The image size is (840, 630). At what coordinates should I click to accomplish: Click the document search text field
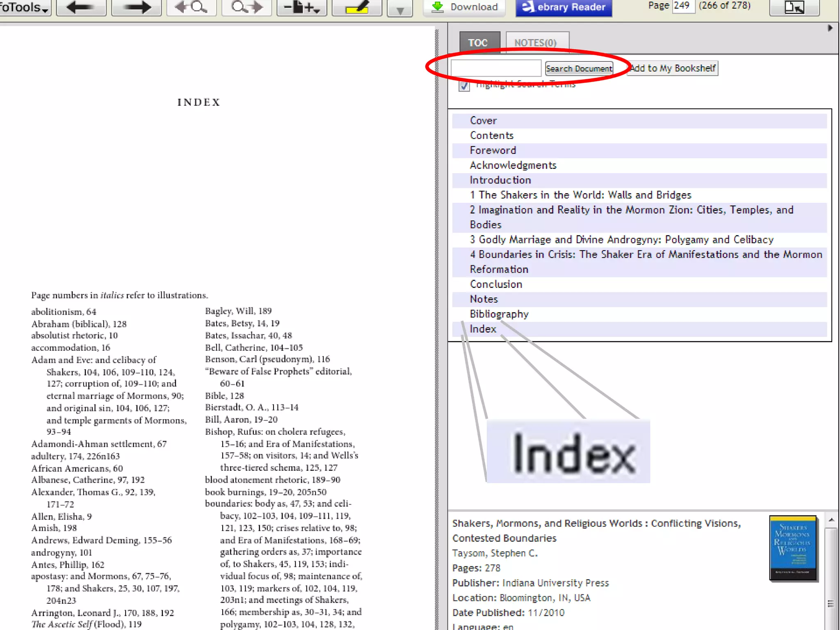pyautogui.click(x=495, y=68)
